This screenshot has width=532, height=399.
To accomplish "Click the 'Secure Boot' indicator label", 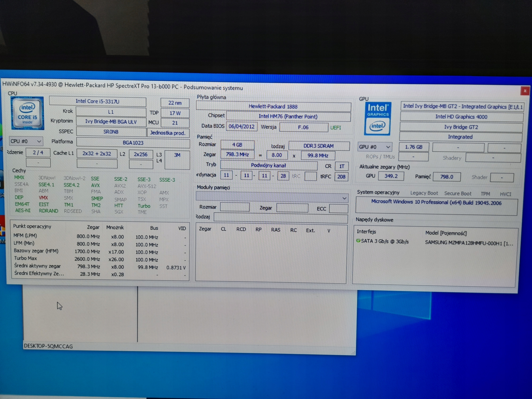I will coord(458,194).
